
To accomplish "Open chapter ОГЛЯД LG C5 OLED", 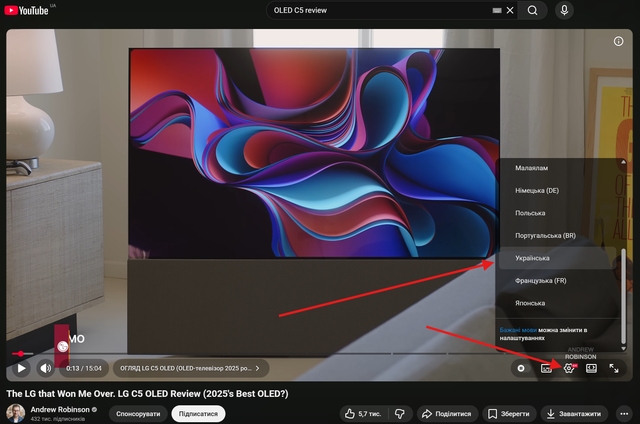I will point(190,368).
